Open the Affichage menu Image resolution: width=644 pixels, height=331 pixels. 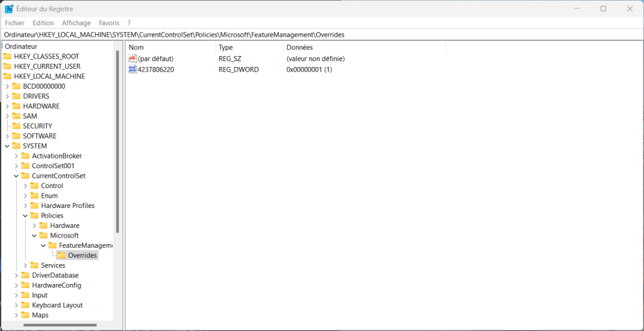pyautogui.click(x=77, y=23)
